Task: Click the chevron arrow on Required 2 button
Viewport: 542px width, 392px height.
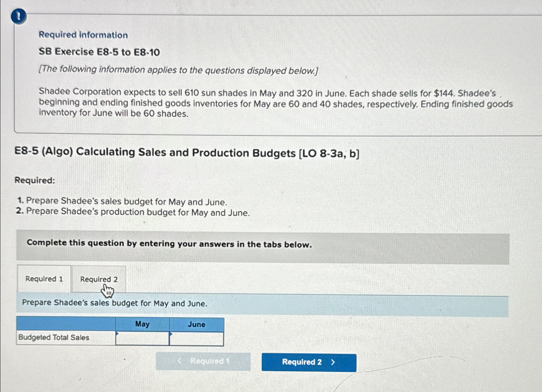Action: pyautogui.click(x=333, y=362)
